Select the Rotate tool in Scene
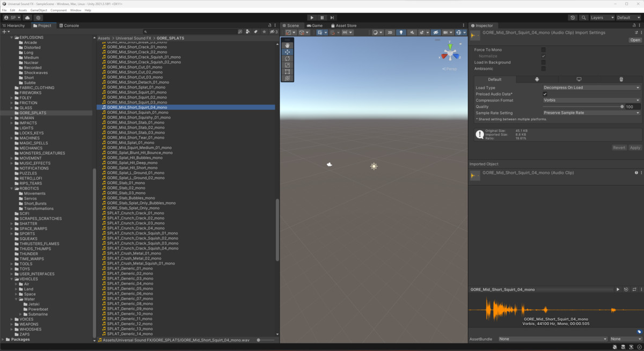 pos(287,58)
